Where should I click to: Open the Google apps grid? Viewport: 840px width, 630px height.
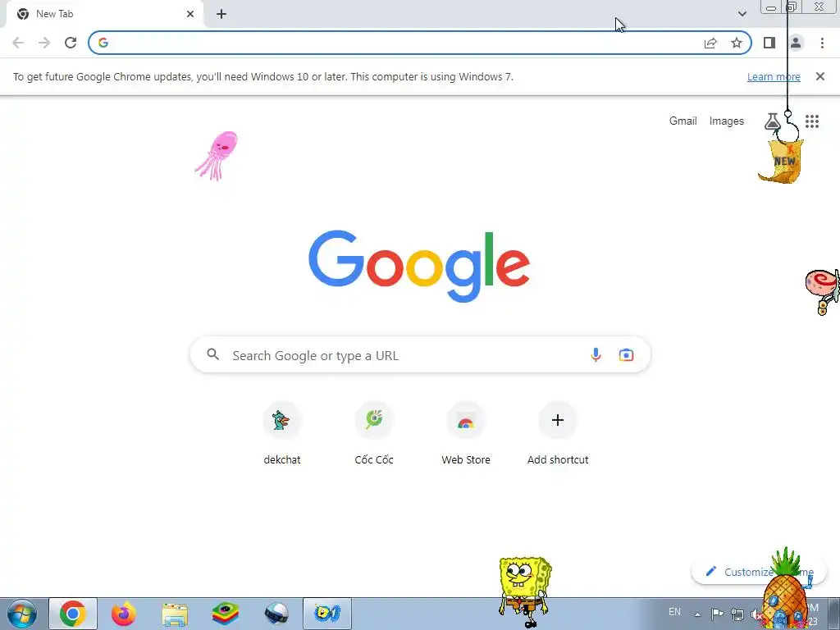pyautogui.click(x=811, y=121)
